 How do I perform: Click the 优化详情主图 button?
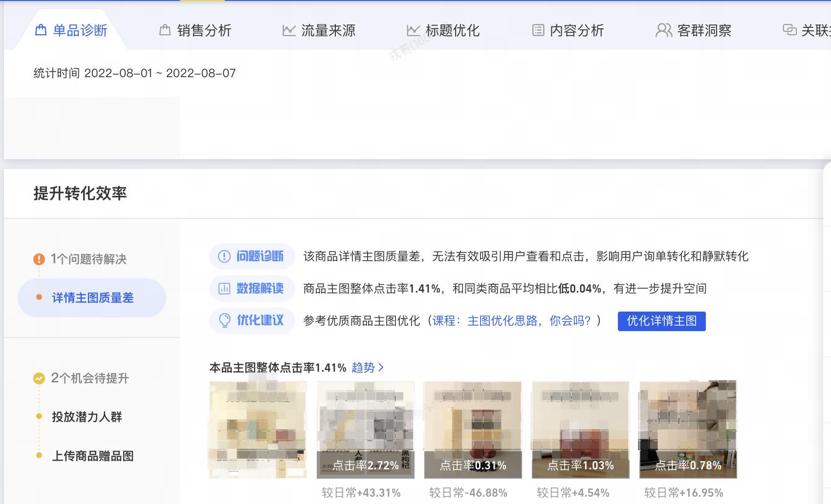point(662,321)
